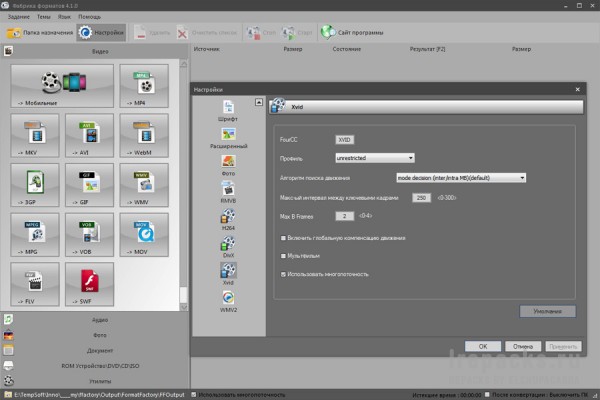The image size is (600, 400).
Task: Open the DivX settings category
Action: [228, 247]
